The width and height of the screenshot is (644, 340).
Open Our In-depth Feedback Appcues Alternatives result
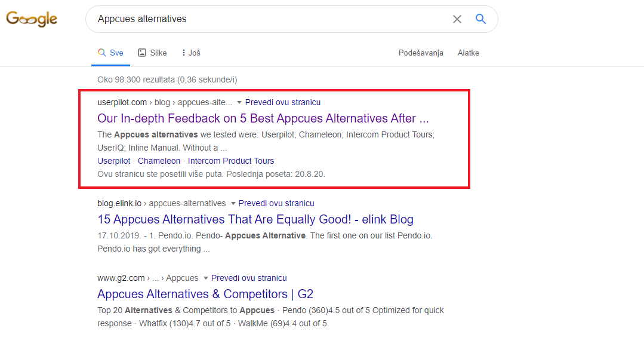click(x=263, y=118)
